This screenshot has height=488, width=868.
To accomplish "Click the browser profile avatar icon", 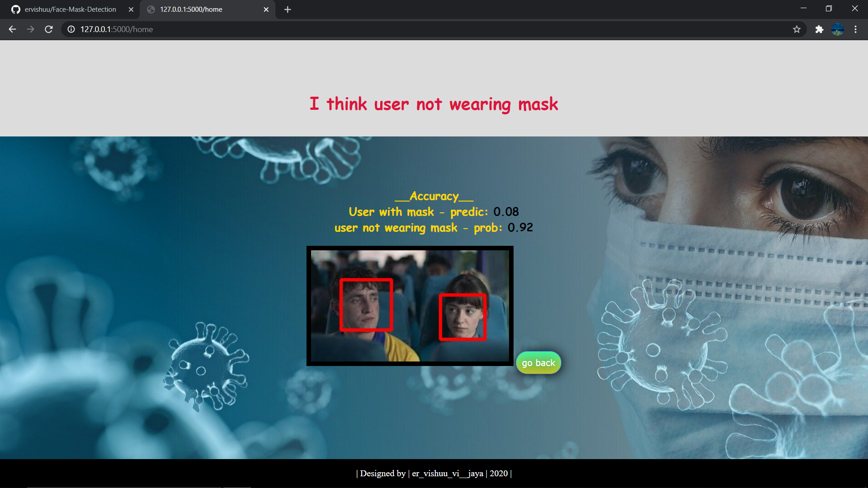I will [x=838, y=29].
